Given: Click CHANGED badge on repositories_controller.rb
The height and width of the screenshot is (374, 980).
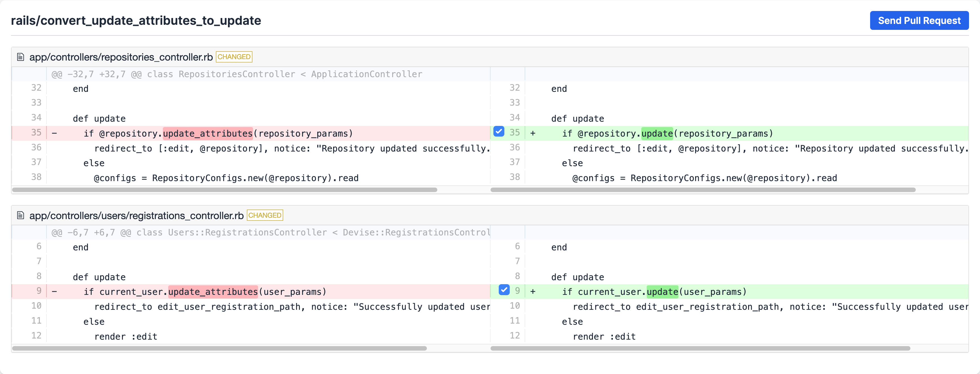Looking at the screenshot, I should pyautogui.click(x=234, y=57).
